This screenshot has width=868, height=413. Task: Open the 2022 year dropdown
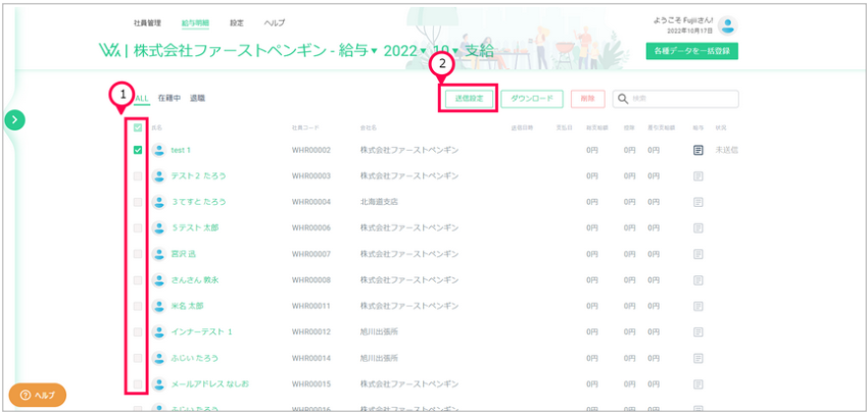pyautogui.click(x=405, y=51)
